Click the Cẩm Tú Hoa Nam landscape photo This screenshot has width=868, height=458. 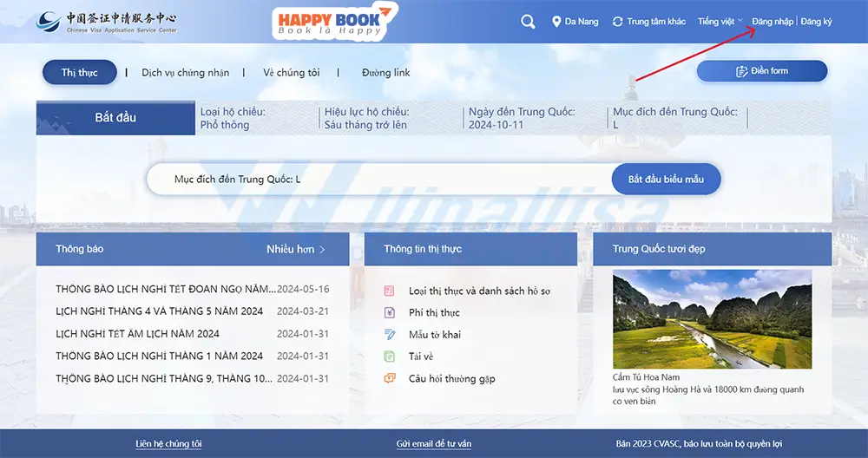pos(712,319)
